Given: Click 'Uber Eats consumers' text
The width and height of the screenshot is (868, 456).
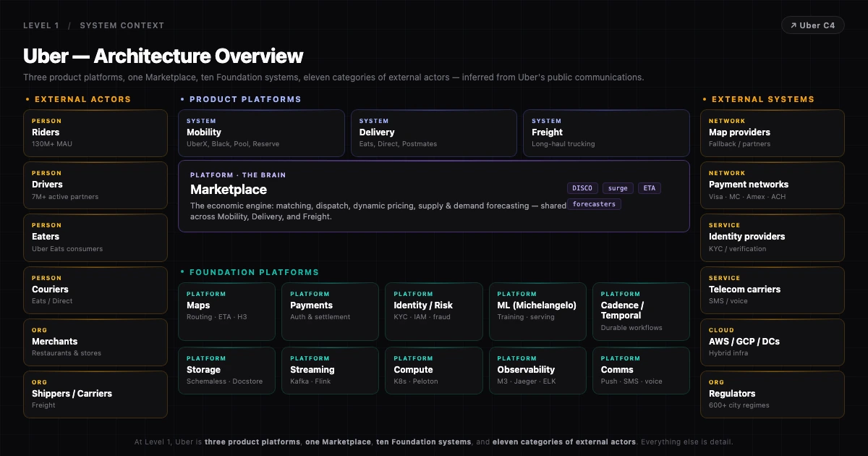Looking at the screenshot, I should point(67,249).
